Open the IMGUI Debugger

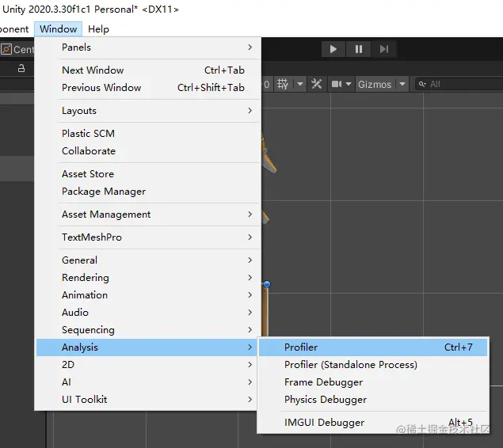pos(373,423)
